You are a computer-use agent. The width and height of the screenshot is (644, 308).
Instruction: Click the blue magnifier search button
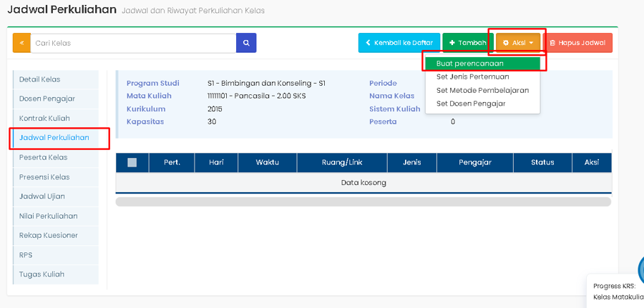tap(246, 43)
